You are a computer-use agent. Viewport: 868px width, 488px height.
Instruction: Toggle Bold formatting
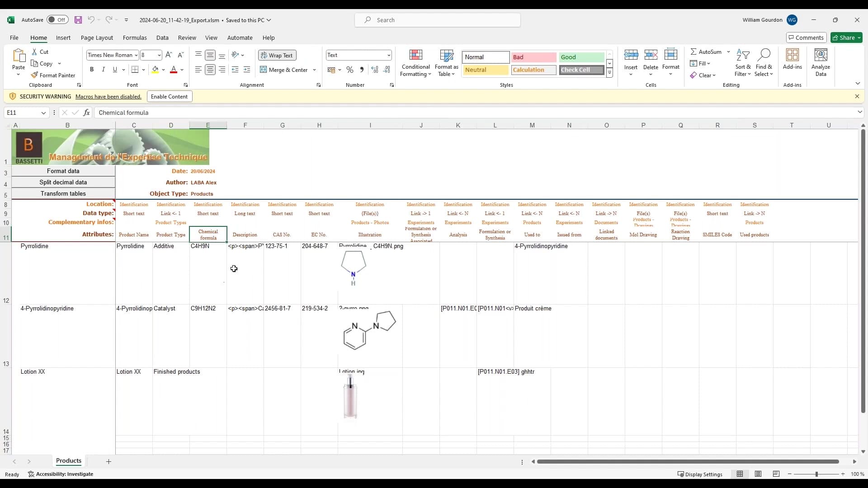click(x=92, y=70)
